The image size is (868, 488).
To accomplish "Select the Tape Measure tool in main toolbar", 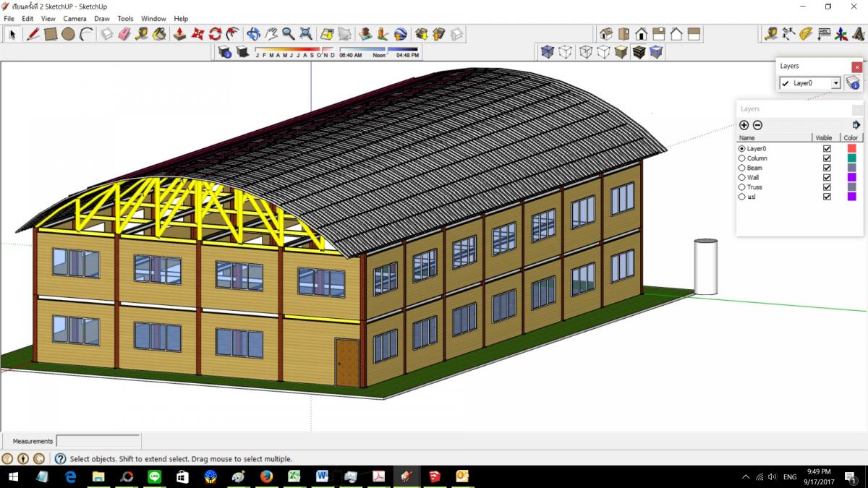I will point(142,34).
